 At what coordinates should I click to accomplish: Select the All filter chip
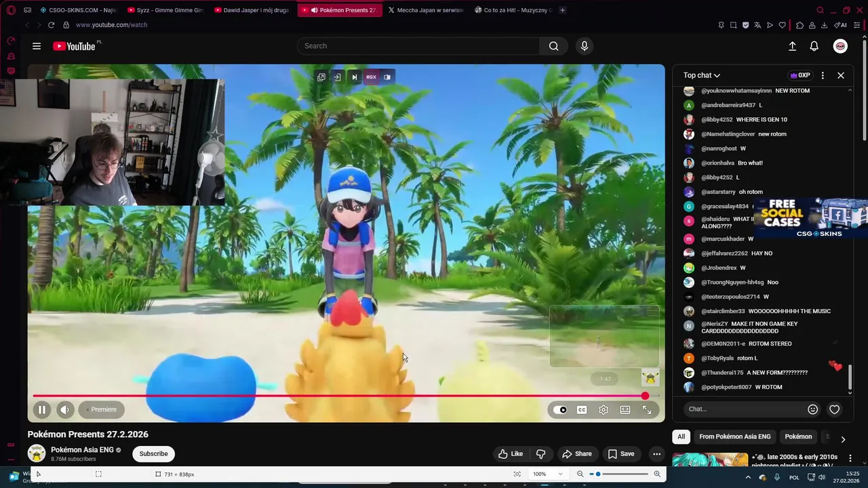[x=682, y=436]
